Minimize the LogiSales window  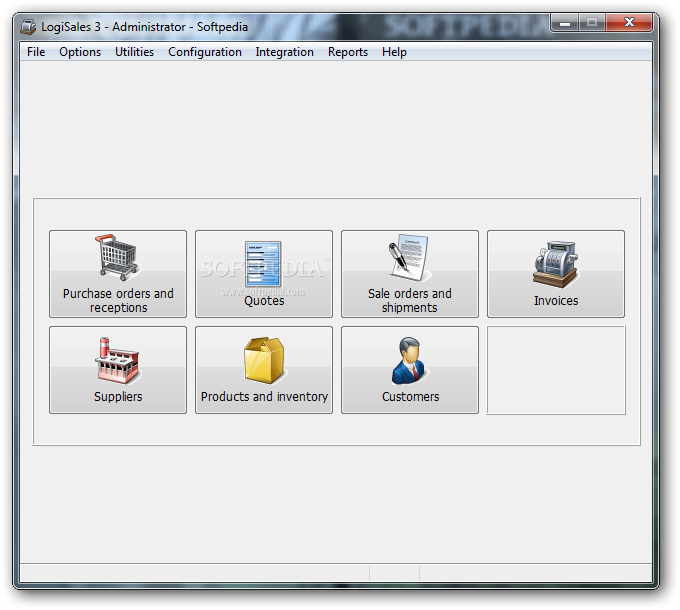565,23
